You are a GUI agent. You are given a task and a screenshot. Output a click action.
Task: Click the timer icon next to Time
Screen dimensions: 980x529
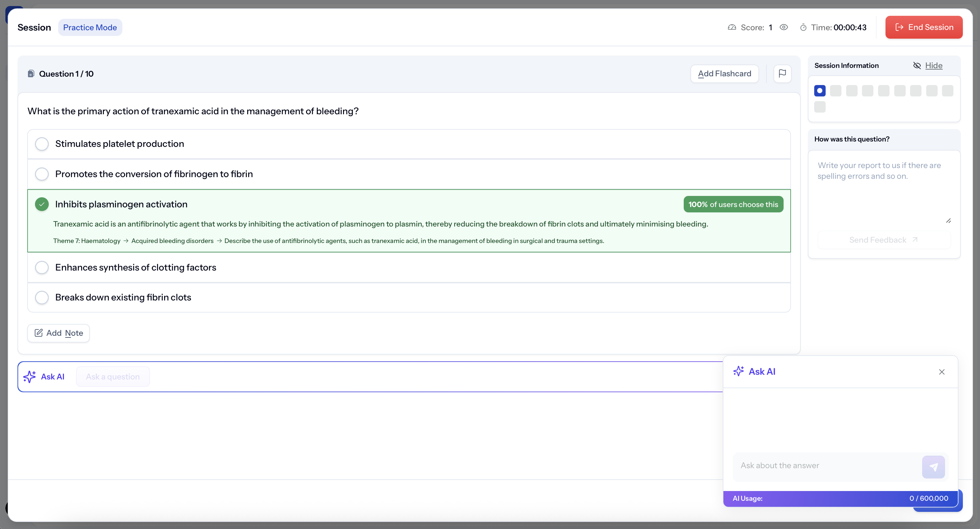[803, 27]
